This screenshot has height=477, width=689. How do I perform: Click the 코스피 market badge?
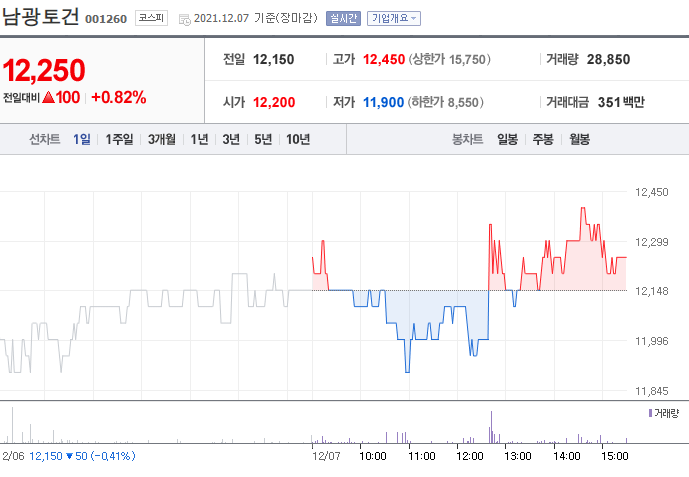[x=151, y=18]
